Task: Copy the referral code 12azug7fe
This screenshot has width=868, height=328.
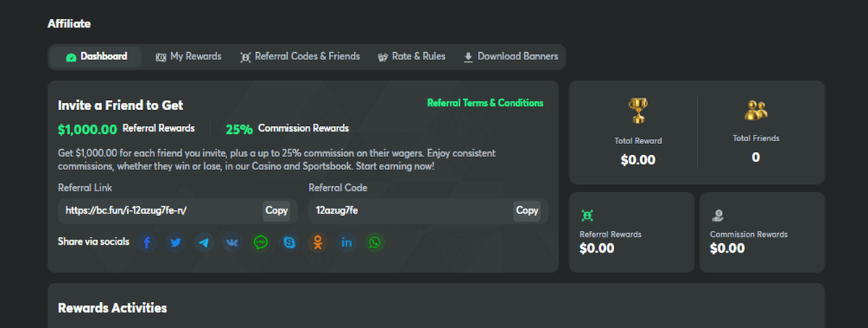Action: [527, 211]
